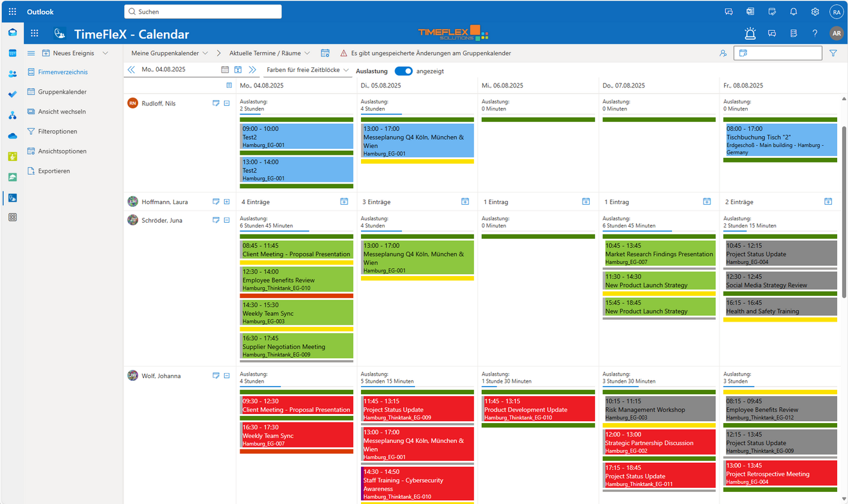
Task: Open Outlook settings gear
Action: click(x=815, y=12)
